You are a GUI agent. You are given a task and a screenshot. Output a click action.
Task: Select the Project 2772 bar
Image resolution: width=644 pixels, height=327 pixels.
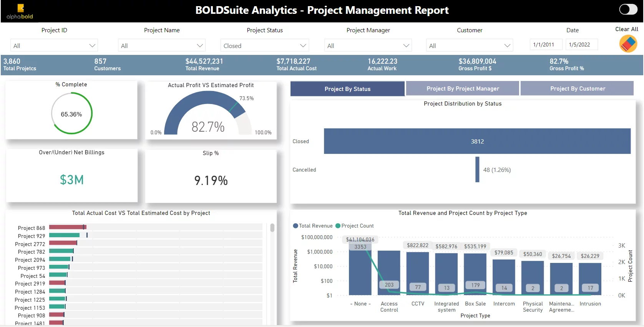63,243
